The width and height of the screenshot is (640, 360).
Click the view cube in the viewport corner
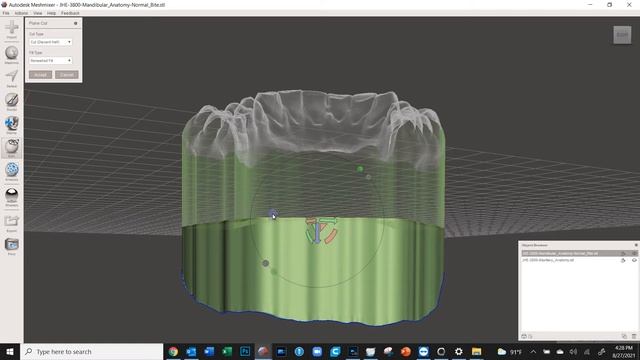[622, 35]
